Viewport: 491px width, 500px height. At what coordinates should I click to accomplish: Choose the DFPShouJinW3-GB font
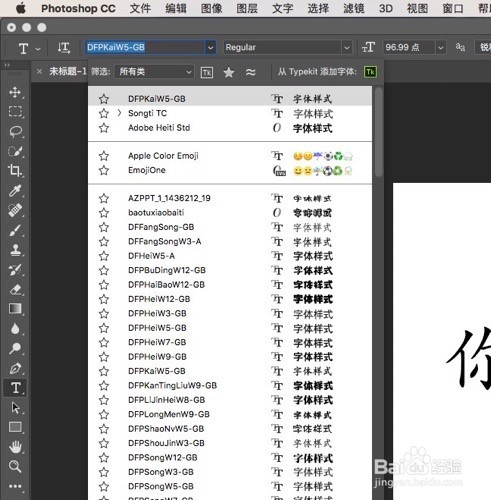coord(230,443)
